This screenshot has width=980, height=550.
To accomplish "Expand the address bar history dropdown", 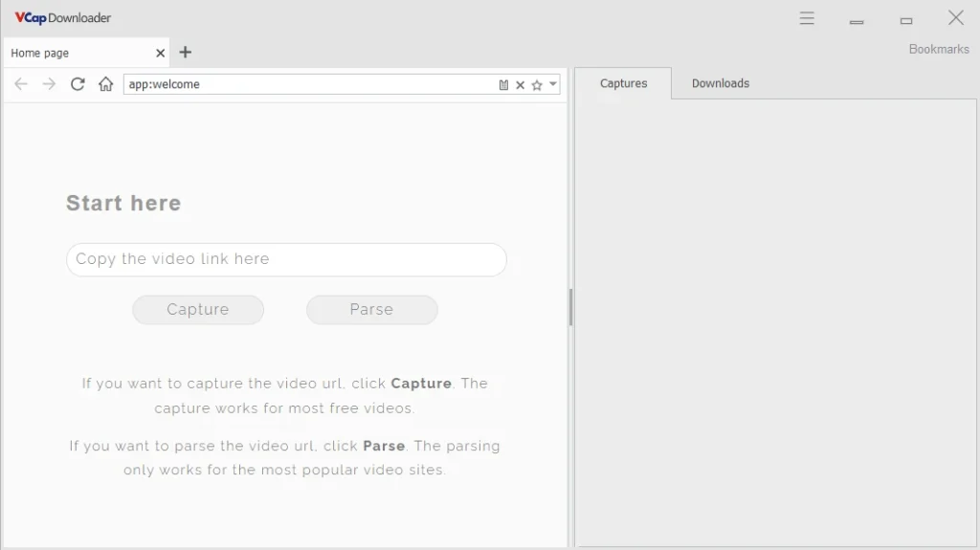I will pos(553,84).
